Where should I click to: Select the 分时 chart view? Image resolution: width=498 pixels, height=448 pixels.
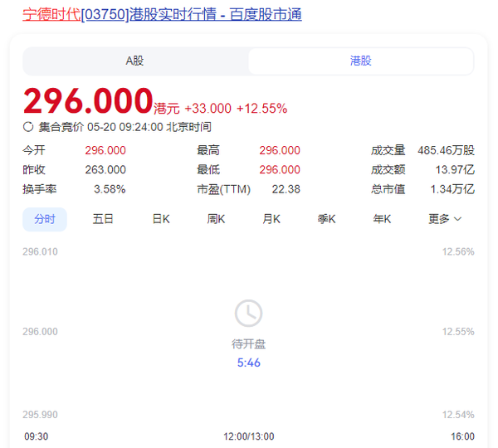point(45,219)
